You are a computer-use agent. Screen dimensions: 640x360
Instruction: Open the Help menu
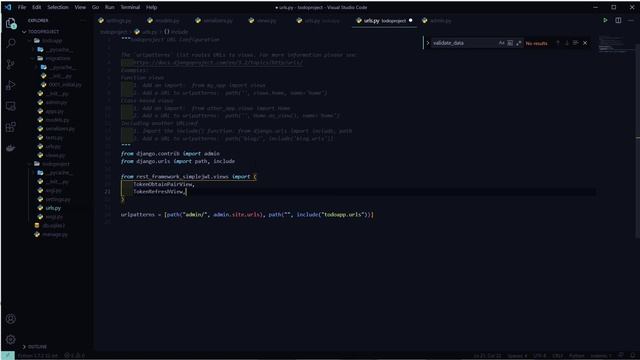pos(151,7)
